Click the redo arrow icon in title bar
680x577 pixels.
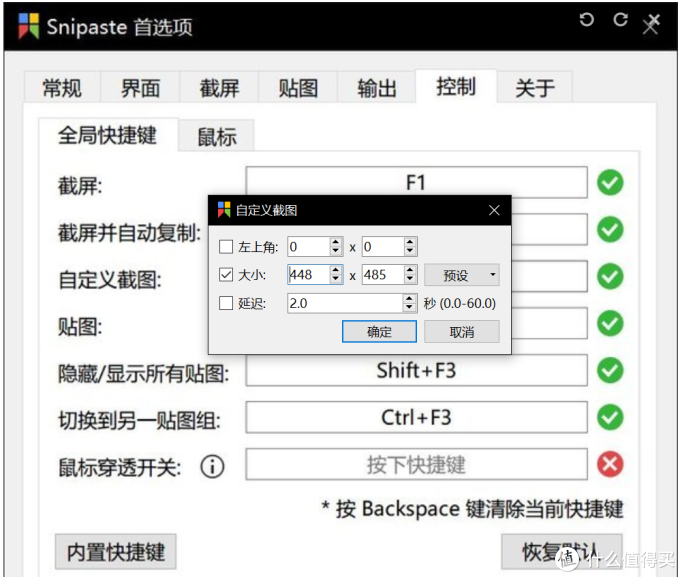tap(620, 20)
